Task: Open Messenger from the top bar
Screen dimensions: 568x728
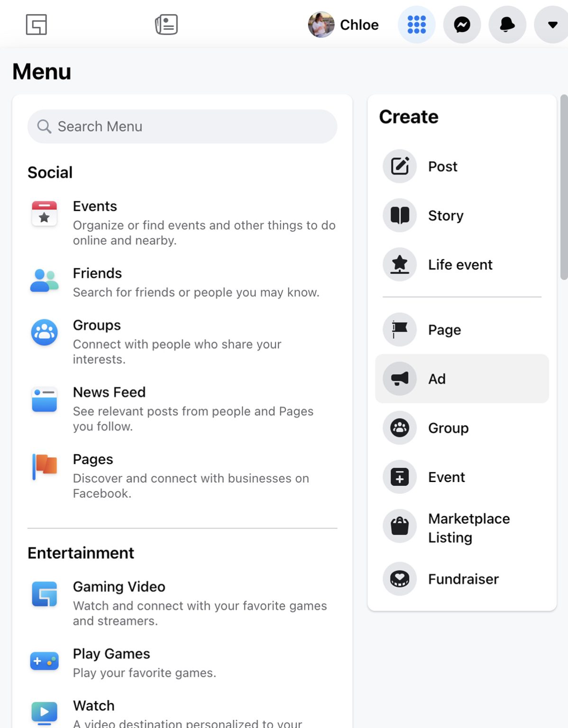Action: (x=462, y=25)
